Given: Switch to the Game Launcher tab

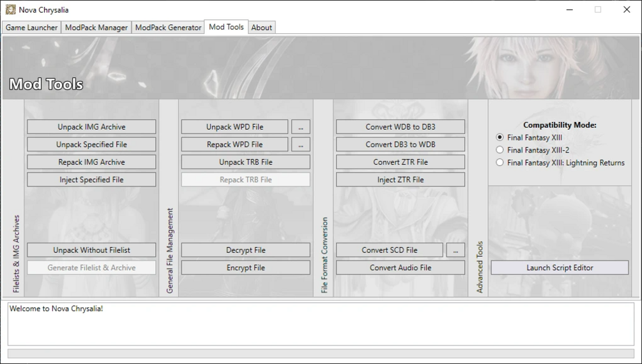Looking at the screenshot, I should (31, 27).
